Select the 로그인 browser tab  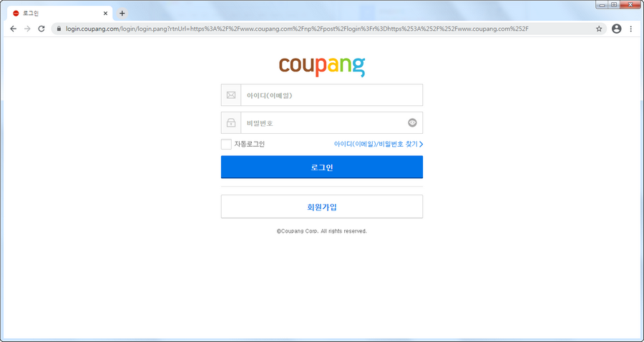[x=59, y=13]
